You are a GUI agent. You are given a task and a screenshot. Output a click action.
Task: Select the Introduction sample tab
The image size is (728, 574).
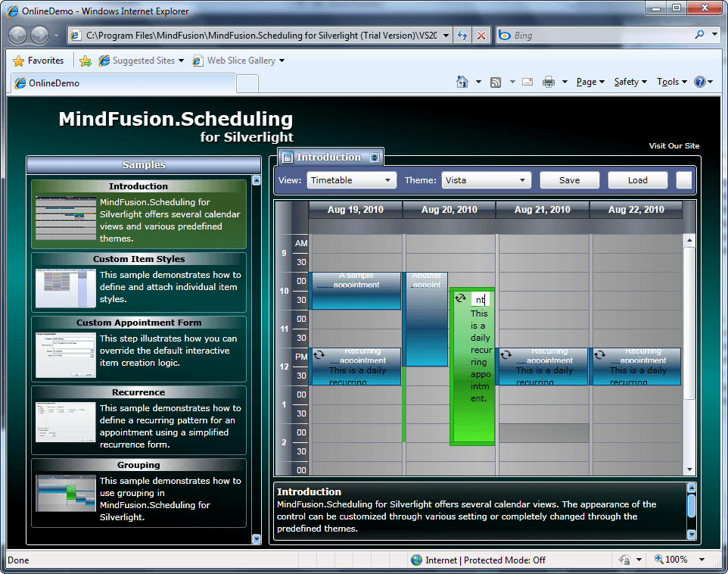pyautogui.click(x=331, y=157)
